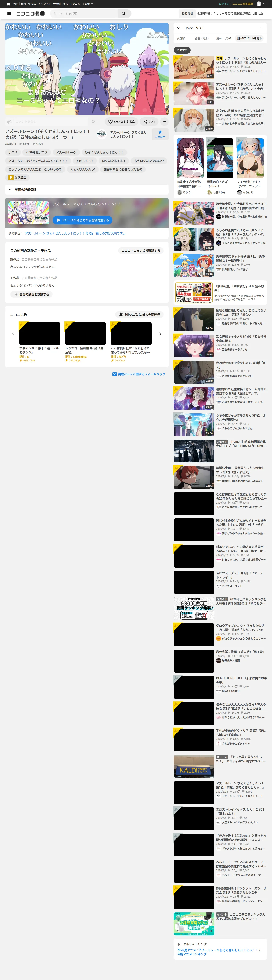
Task: Click the comment command palette icon
Action: (10, 122)
